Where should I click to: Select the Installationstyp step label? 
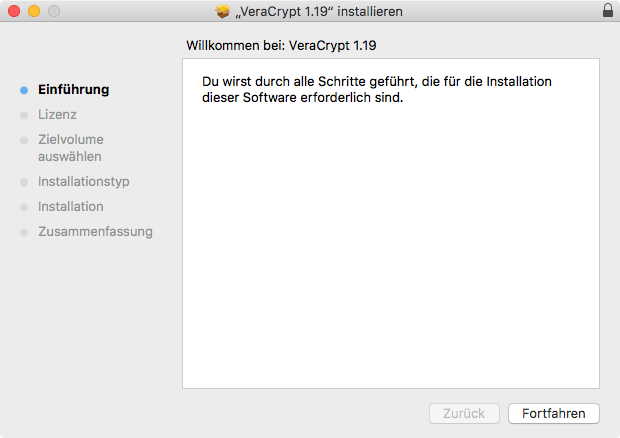83,182
